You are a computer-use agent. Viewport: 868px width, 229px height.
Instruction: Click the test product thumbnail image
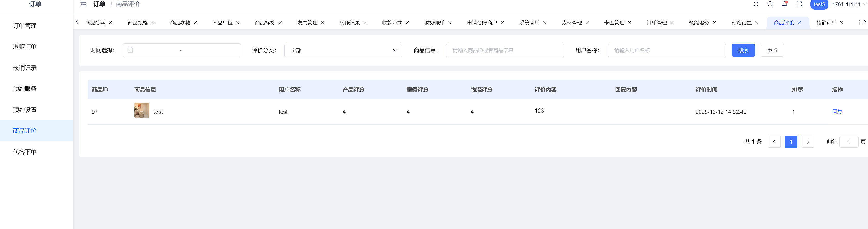(141, 110)
